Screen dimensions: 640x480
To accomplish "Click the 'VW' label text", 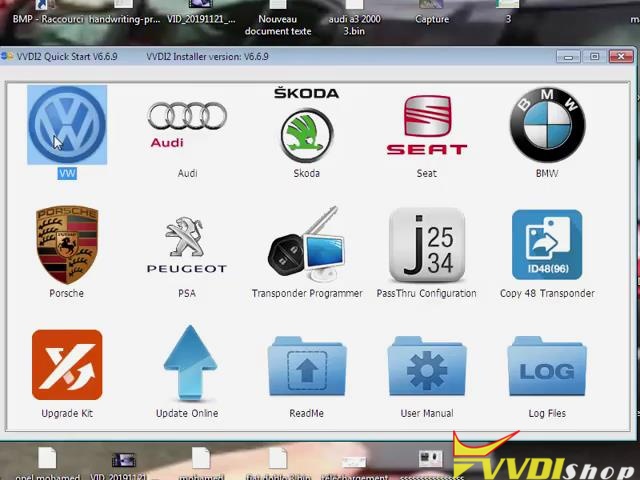I will coord(67,173).
